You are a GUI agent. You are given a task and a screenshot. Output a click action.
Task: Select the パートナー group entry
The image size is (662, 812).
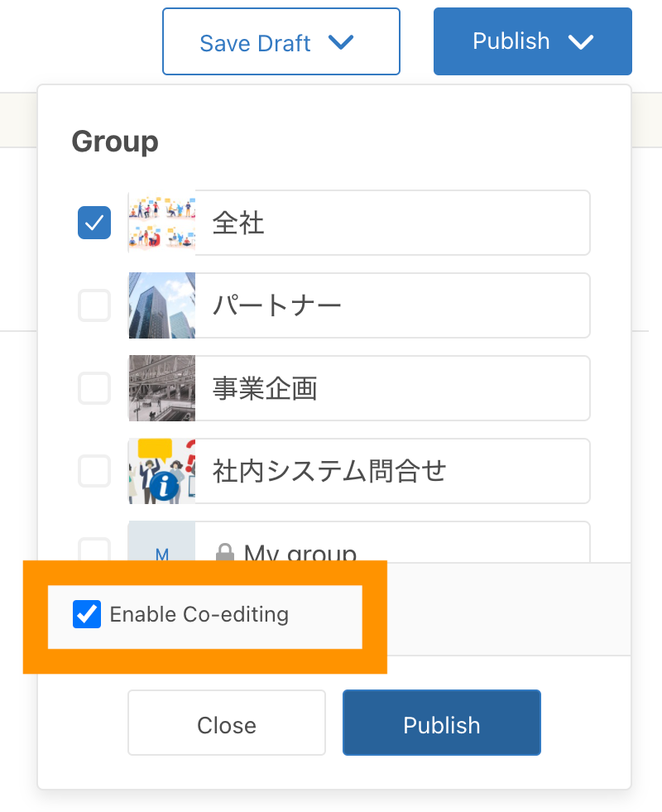click(391, 305)
